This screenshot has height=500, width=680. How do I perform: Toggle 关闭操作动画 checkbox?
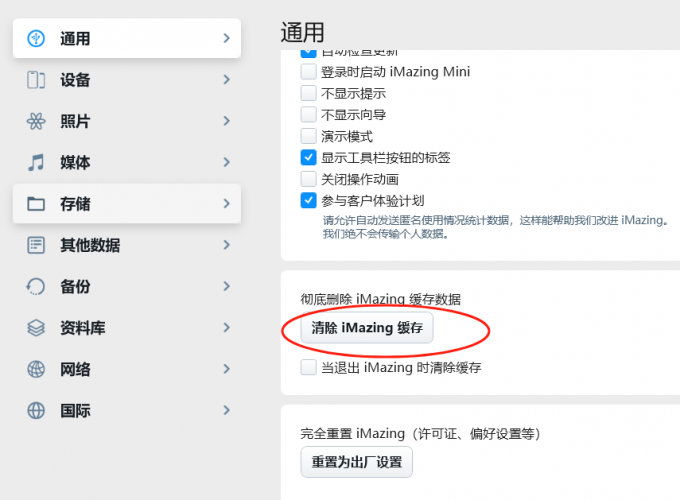tap(308, 179)
